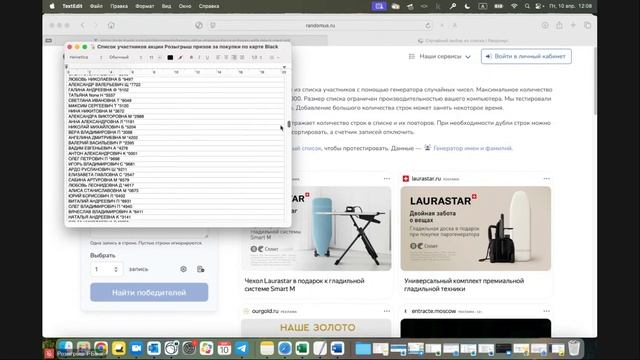Click Safari's home button icon
Image resolution: width=640 pixels, height=360 pixels.
pyautogui.click(x=111, y=25)
